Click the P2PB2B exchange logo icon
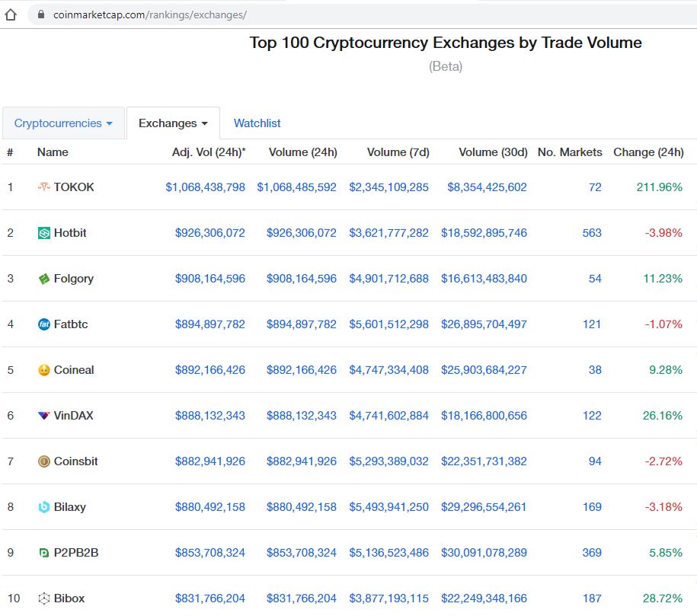This screenshot has width=697, height=616. (x=43, y=553)
